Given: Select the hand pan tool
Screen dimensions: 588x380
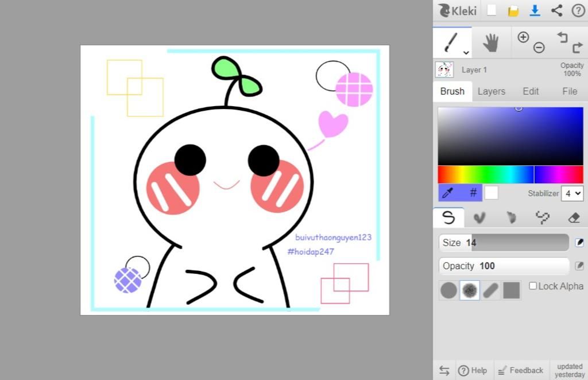Looking at the screenshot, I should [x=490, y=42].
